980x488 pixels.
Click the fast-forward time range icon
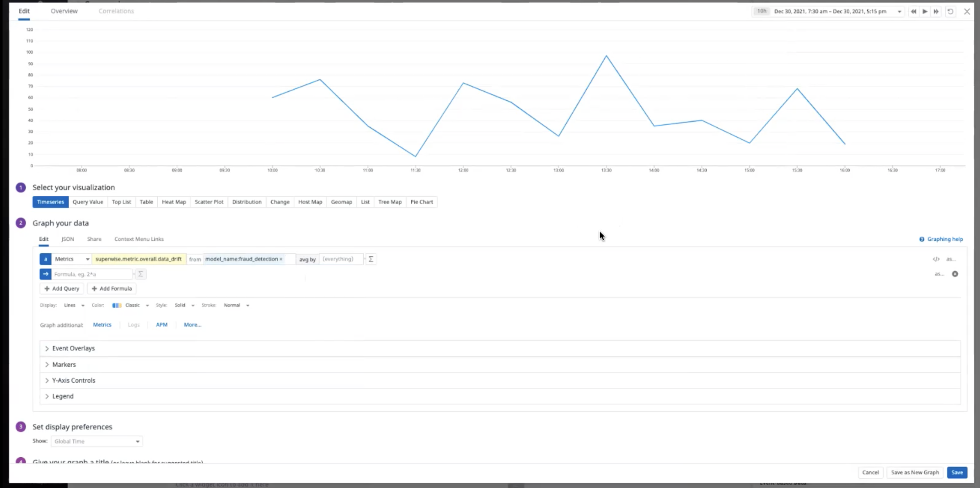tap(936, 11)
